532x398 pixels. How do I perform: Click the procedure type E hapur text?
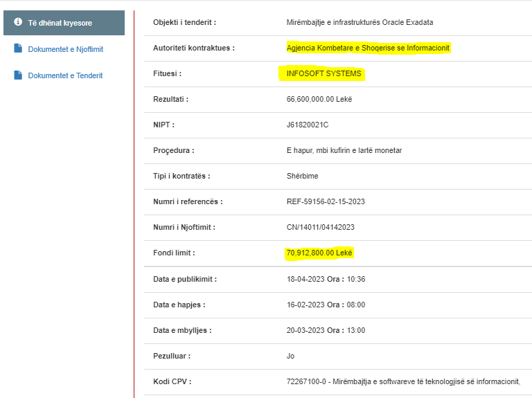coord(344,150)
